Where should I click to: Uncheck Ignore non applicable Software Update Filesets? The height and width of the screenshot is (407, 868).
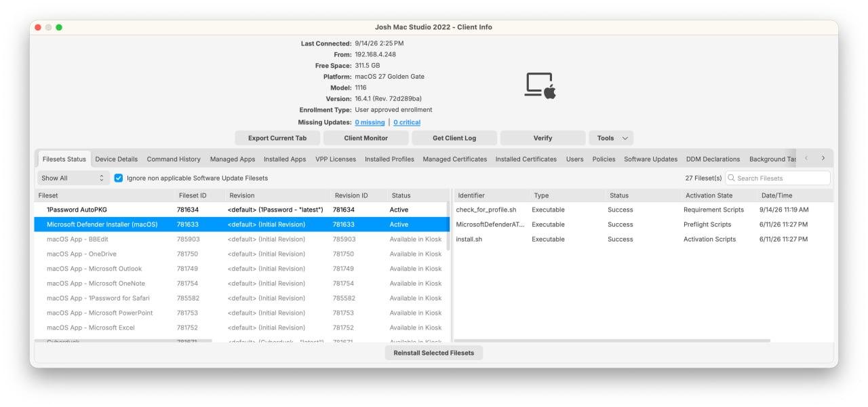pos(119,178)
